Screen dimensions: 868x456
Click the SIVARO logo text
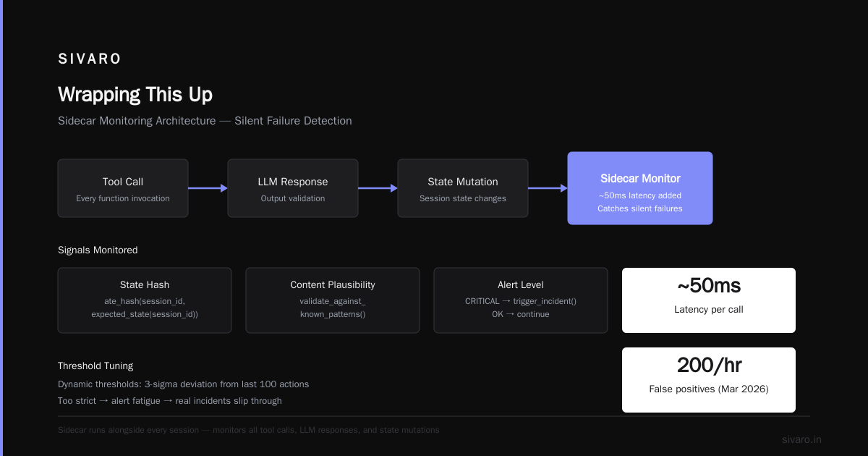[90, 59]
